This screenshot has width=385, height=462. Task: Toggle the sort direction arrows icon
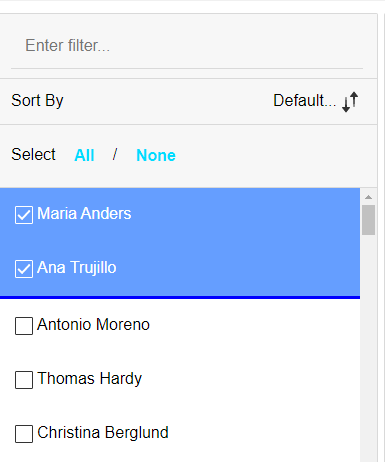(350, 101)
